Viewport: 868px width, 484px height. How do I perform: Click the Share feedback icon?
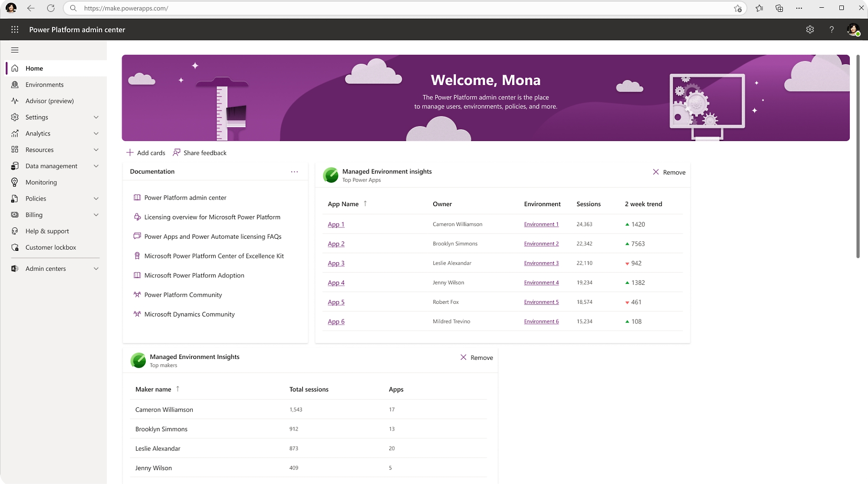pos(176,152)
